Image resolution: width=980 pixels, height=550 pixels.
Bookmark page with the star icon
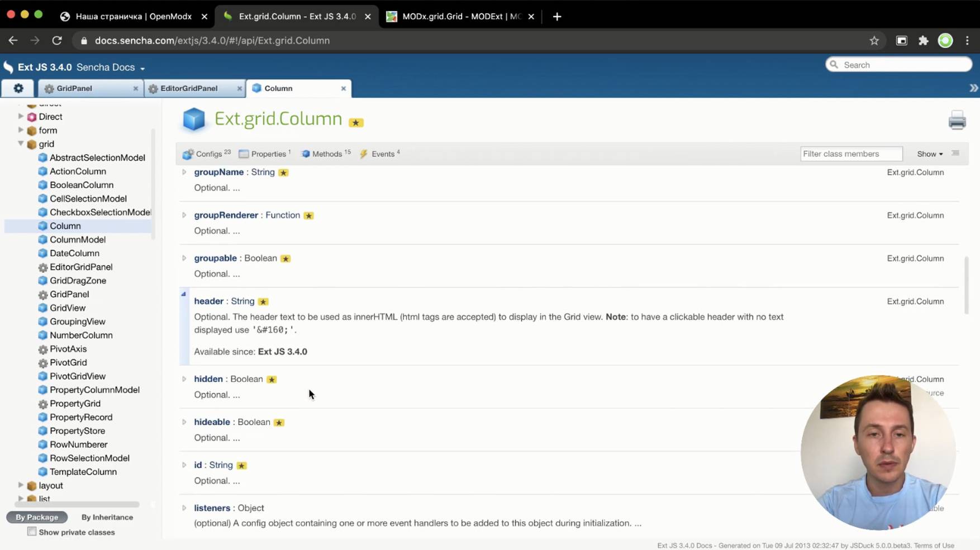[874, 41]
